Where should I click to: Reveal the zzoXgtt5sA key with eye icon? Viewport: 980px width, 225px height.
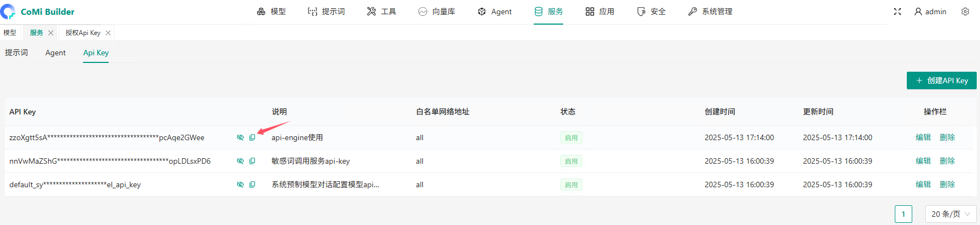pos(240,137)
